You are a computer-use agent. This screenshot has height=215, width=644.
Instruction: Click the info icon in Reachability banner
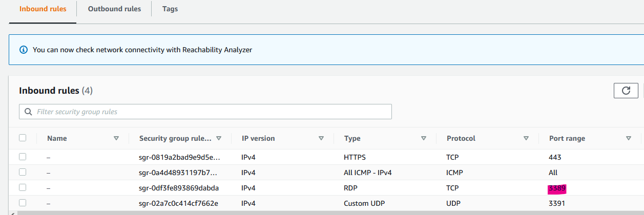pos(23,50)
